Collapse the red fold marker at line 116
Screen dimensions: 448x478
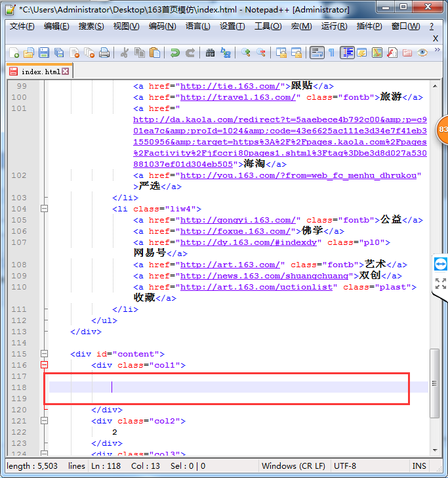coord(44,365)
